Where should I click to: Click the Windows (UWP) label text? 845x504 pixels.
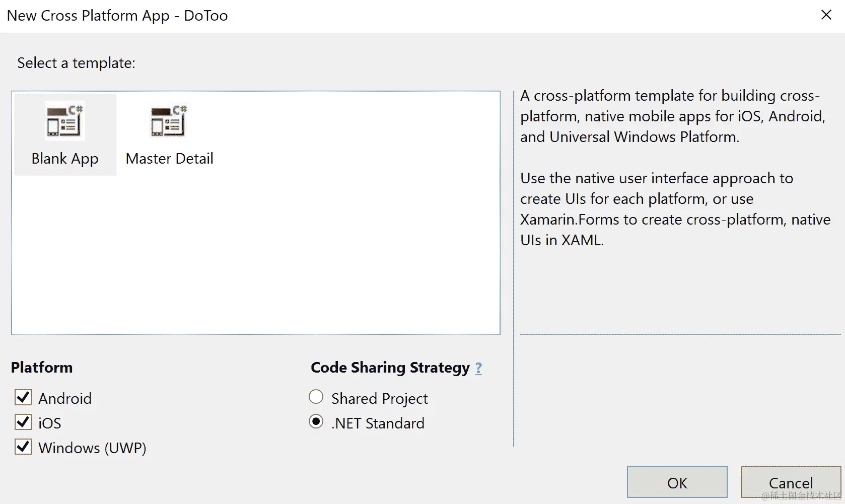[x=92, y=448]
